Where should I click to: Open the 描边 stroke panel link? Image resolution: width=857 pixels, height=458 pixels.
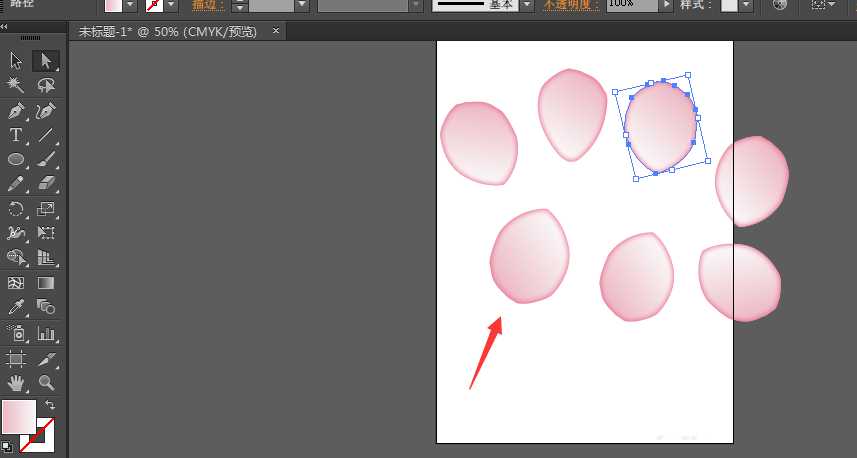point(208,4)
